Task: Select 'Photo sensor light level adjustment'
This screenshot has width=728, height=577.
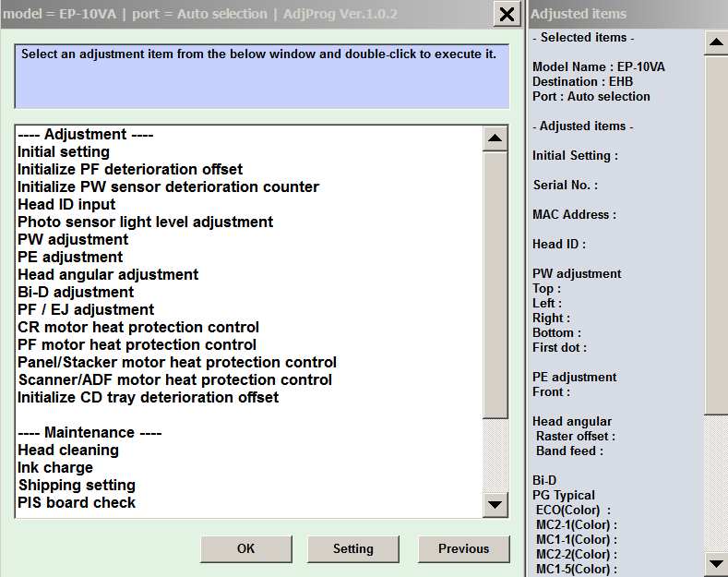Action: 145,222
